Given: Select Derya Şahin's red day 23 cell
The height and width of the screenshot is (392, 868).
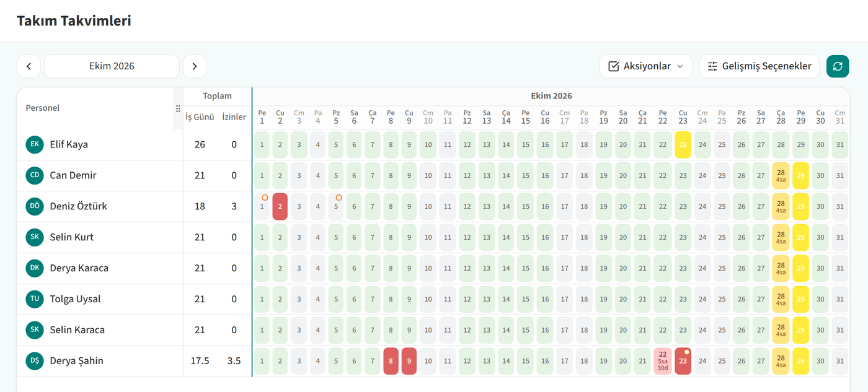Looking at the screenshot, I should pyautogui.click(x=683, y=361).
